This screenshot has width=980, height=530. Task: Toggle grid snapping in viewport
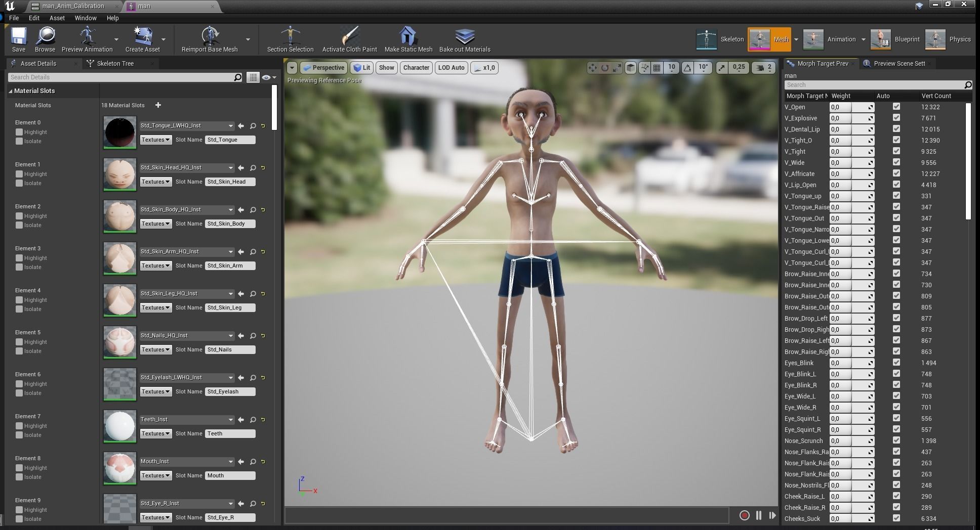(657, 68)
